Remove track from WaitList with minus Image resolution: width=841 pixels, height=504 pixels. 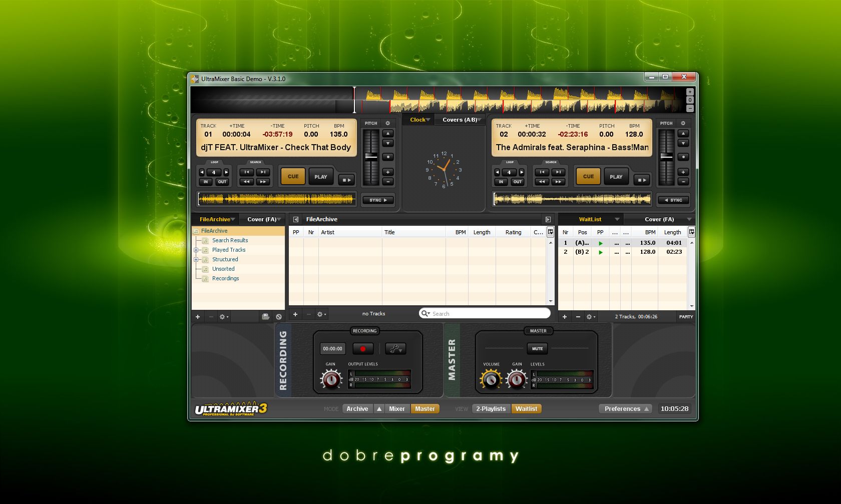pos(578,317)
